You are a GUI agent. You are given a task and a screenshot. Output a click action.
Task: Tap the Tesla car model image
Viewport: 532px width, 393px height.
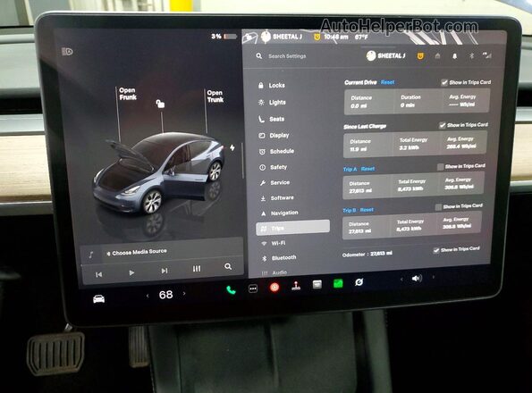pyautogui.click(x=159, y=172)
